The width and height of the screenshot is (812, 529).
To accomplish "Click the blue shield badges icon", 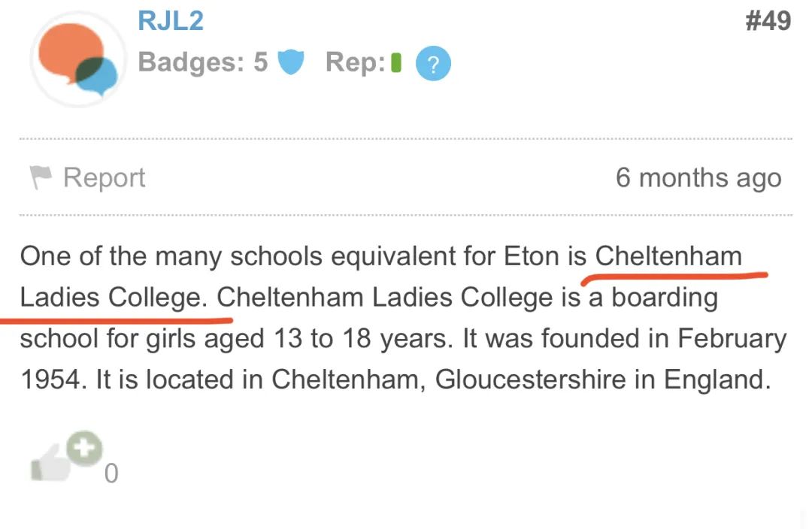I will click(291, 63).
